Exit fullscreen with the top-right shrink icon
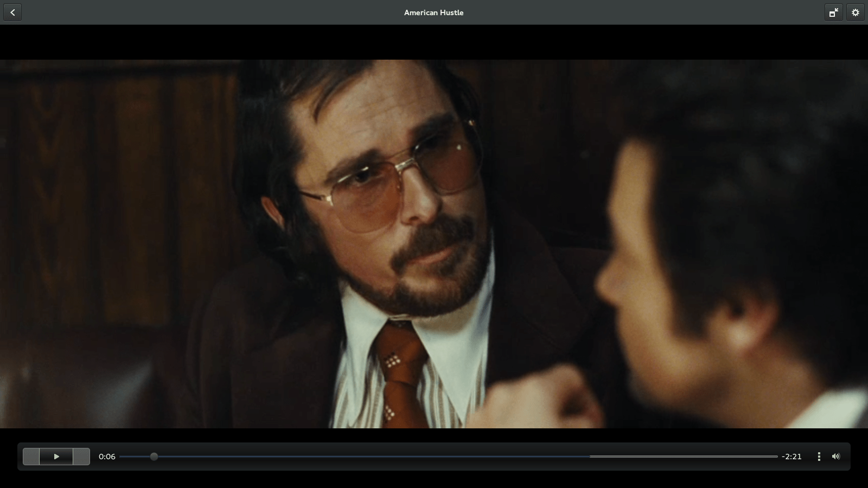The image size is (868, 488). tap(834, 12)
